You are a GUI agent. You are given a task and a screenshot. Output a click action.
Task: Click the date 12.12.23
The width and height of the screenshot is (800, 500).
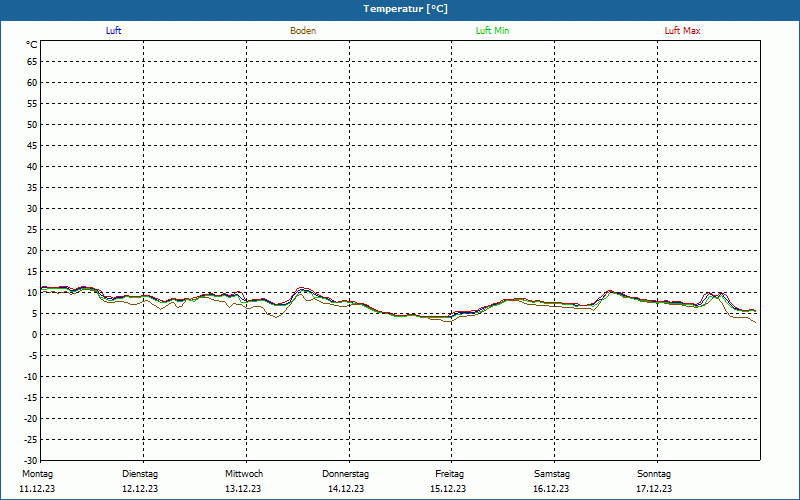[140, 489]
